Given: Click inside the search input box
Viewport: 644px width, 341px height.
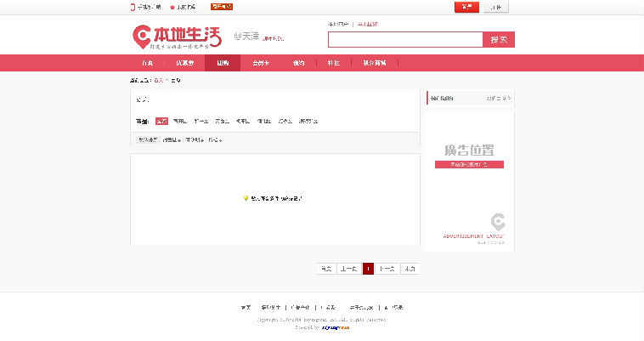Looking at the screenshot, I should [405, 39].
